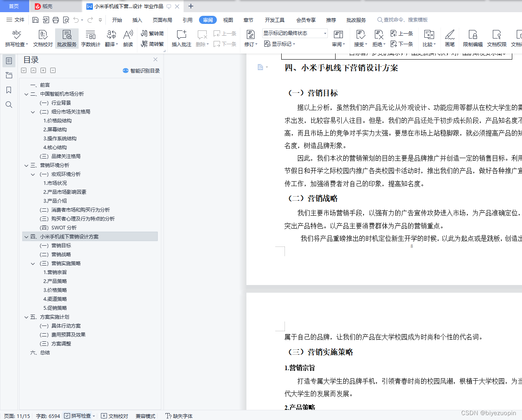Image resolution: width=522 pixels, height=420 pixels.
Task: Open the 会员专享 ribbon tab
Action: pyautogui.click(x=306, y=20)
